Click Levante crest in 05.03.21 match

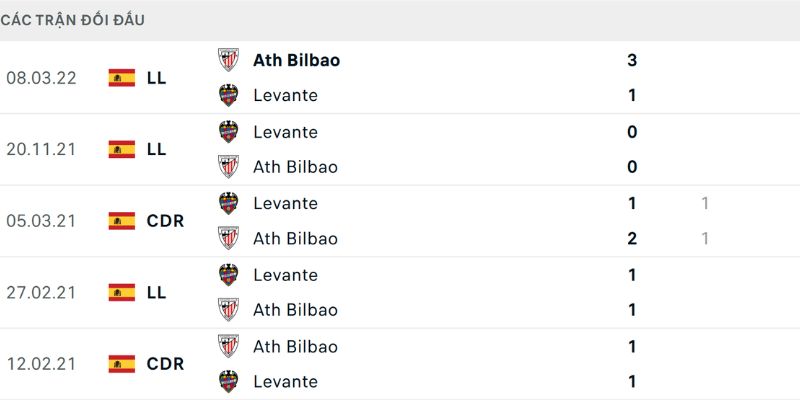click(229, 203)
